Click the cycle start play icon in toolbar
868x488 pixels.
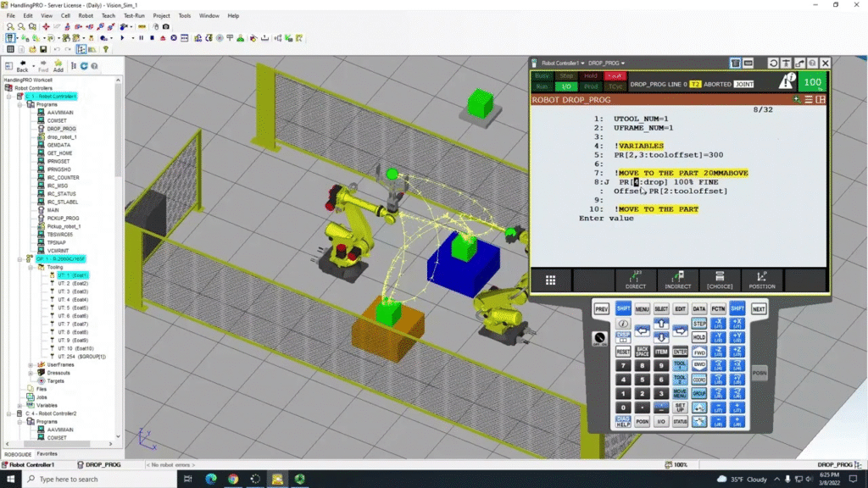point(122,38)
